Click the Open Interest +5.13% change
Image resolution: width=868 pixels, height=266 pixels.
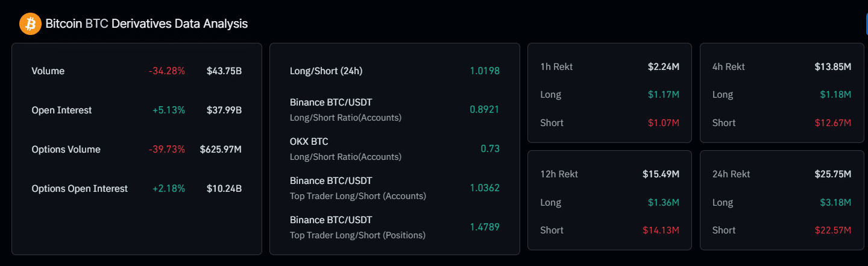tap(168, 110)
